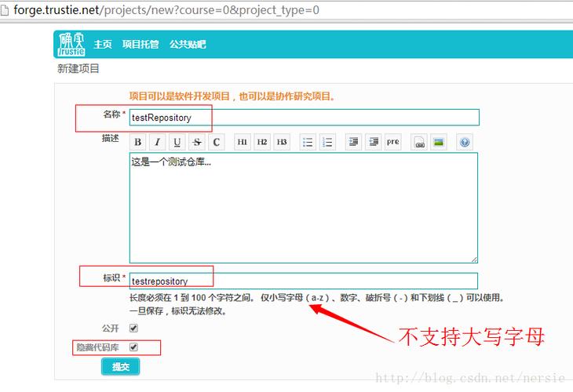Insert inline code with C button

click(217, 142)
